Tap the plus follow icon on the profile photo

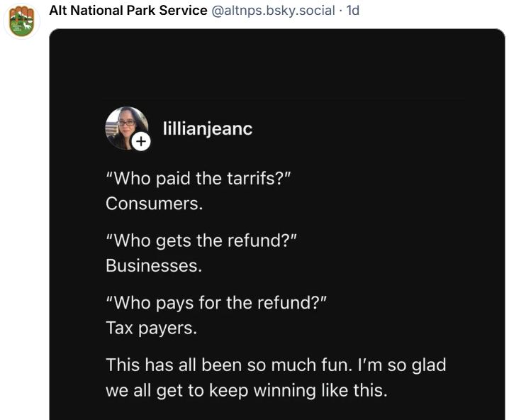[141, 142]
